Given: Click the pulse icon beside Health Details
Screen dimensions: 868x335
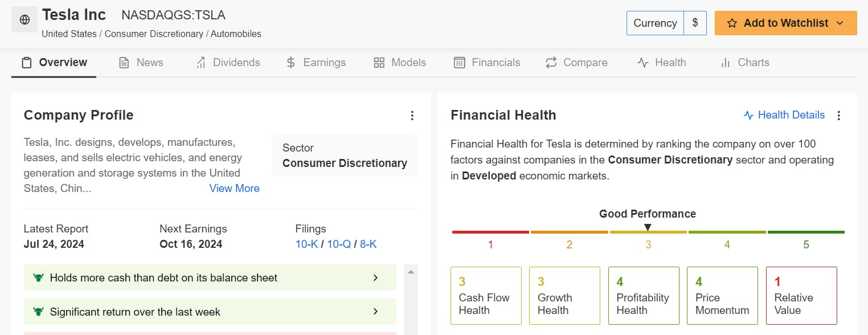Looking at the screenshot, I should tap(748, 116).
